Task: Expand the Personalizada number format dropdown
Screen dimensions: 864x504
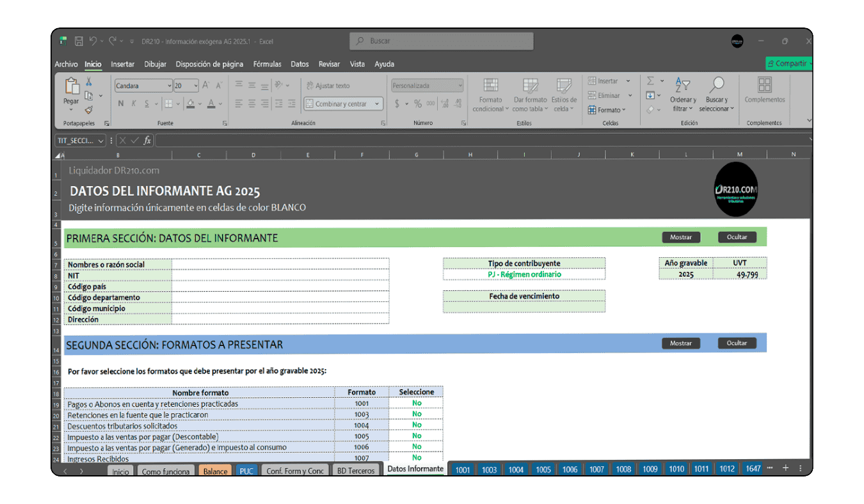Action: (x=460, y=86)
